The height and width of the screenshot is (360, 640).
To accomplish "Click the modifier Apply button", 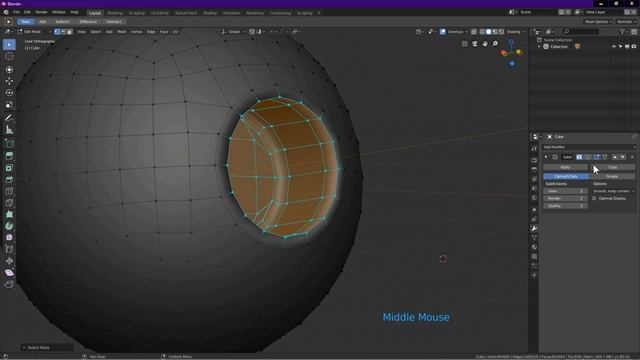I will pyautogui.click(x=565, y=167).
